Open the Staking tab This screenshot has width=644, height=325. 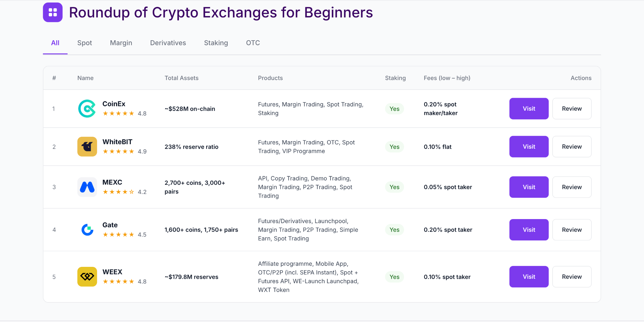tap(216, 43)
